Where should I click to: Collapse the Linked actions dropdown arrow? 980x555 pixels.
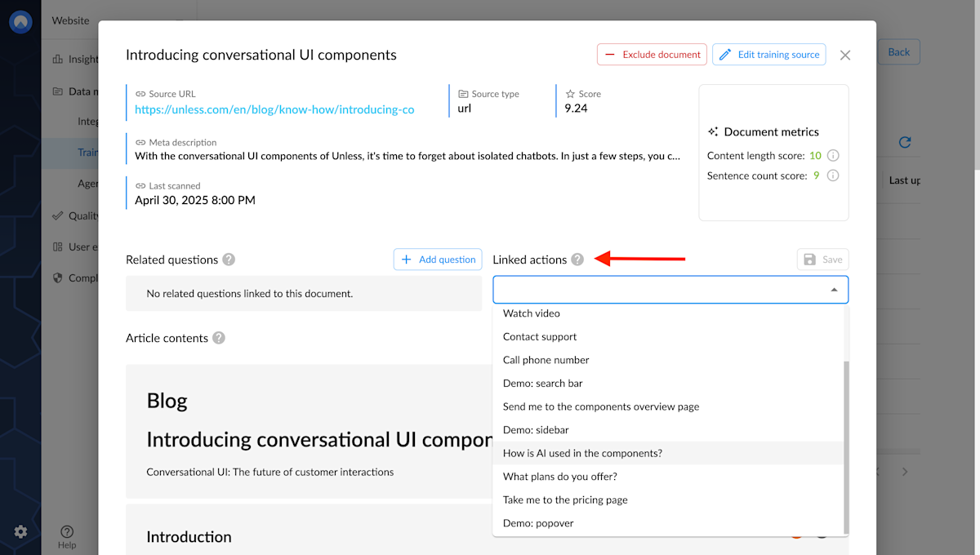[834, 290]
